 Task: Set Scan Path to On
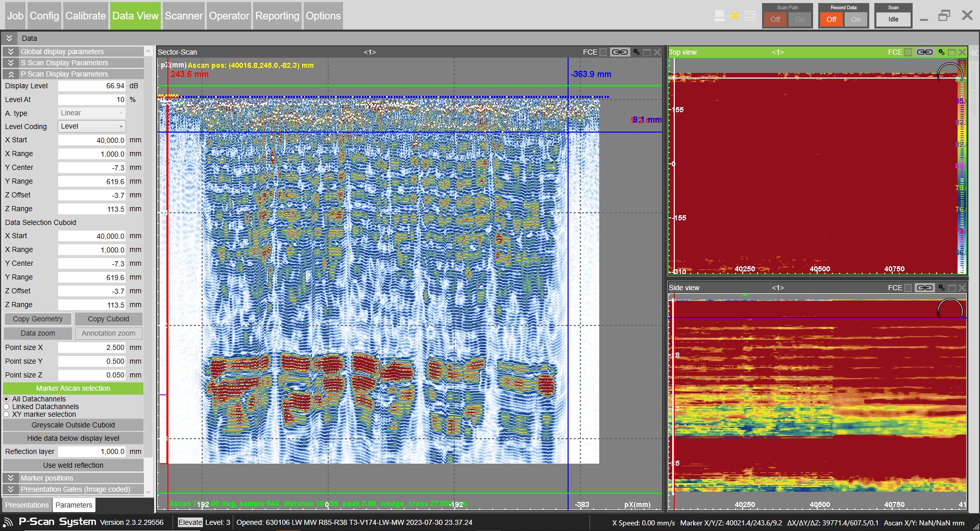[x=800, y=19]
